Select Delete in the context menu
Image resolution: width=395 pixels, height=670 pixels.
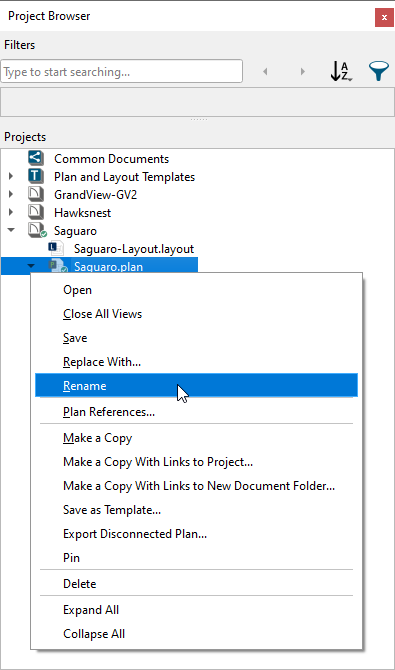tap(196, 584)
